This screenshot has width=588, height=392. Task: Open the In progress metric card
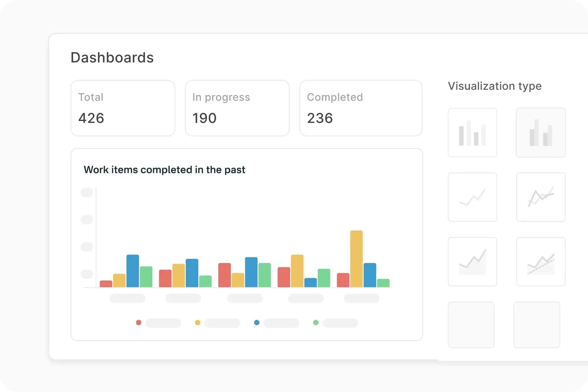click(237, 108)
